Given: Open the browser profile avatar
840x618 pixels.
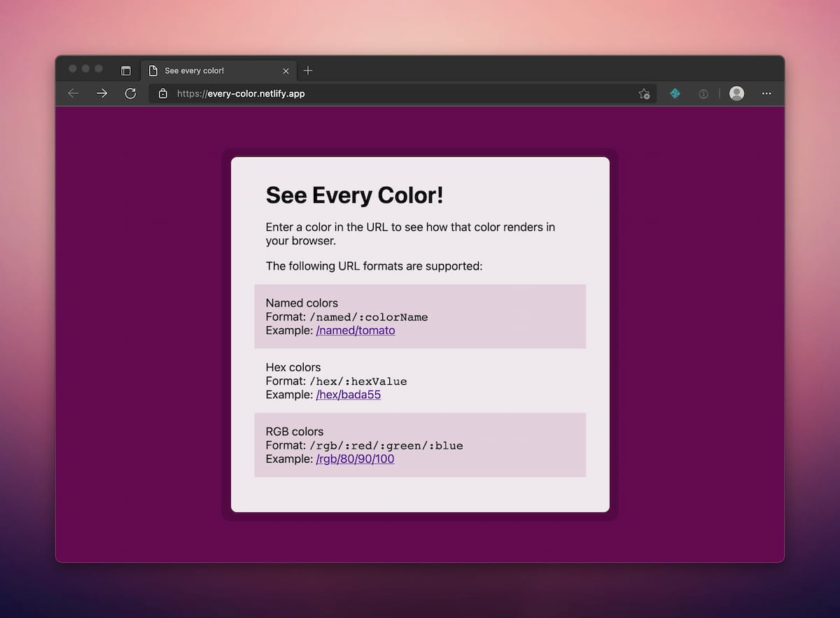Looking at the screenshot, I should (x=736, y=93).
